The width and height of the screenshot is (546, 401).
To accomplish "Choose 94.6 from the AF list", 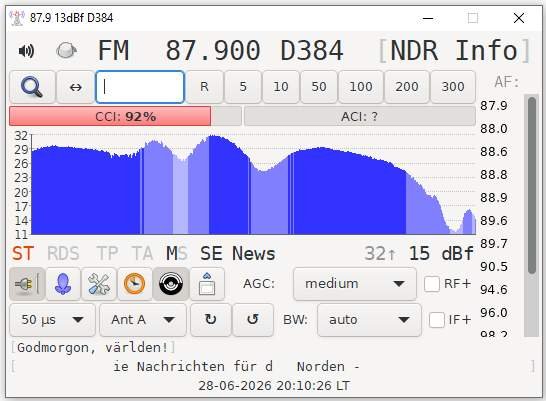I will coord(494,290).
